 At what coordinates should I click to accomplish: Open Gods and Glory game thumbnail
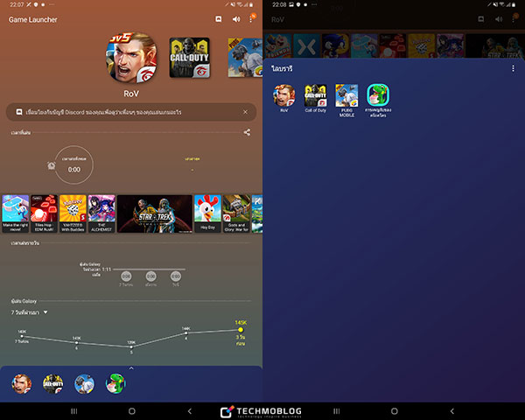pyautogui.click(x=236, y=213)
